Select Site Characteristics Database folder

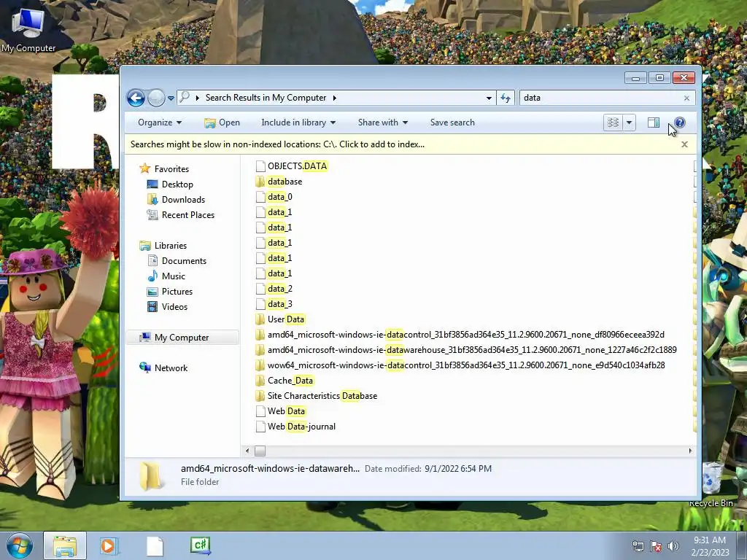(317, 396)
